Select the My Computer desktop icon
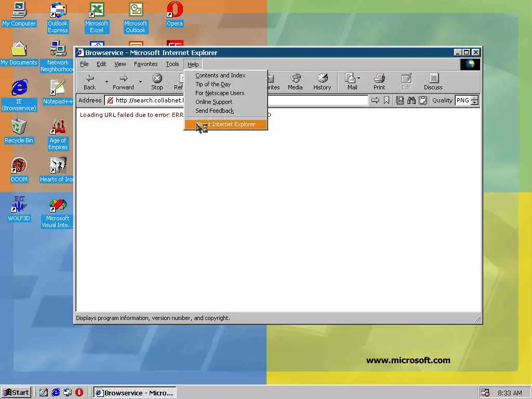This screenshot has width=532, height=399. 19,14
